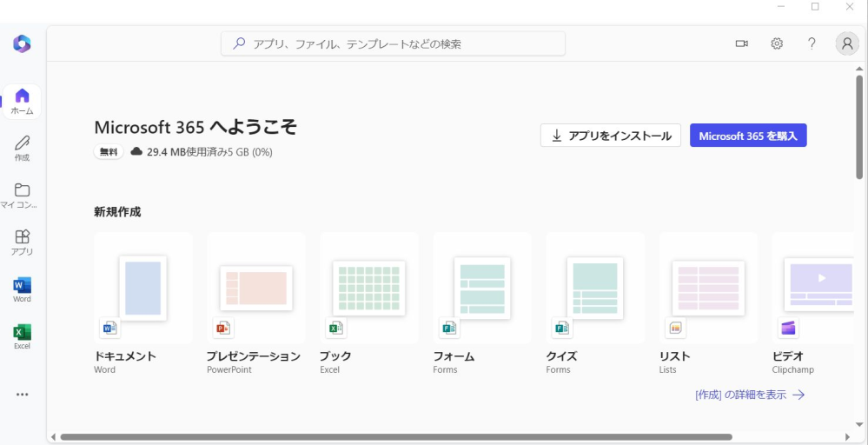Create a new Excel ブック
Image resolution: width=868 pixels, height=445 pixels.
[x=369, y=289]
